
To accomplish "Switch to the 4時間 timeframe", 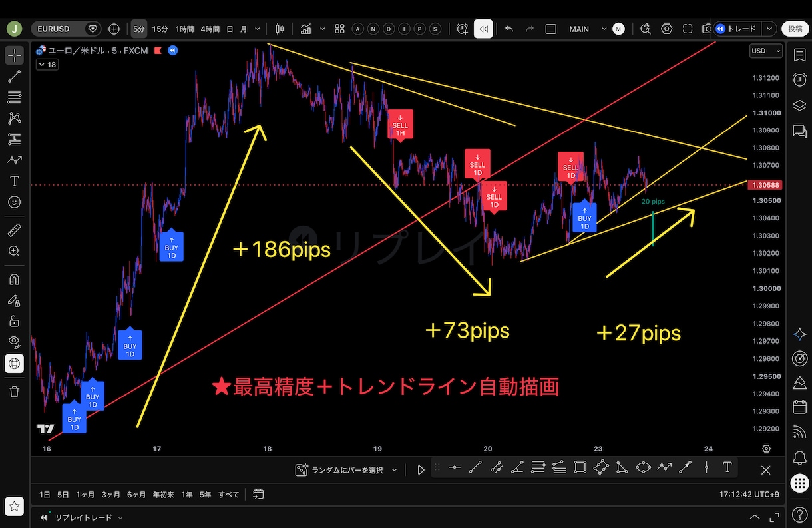I will (x=209, y=29).
